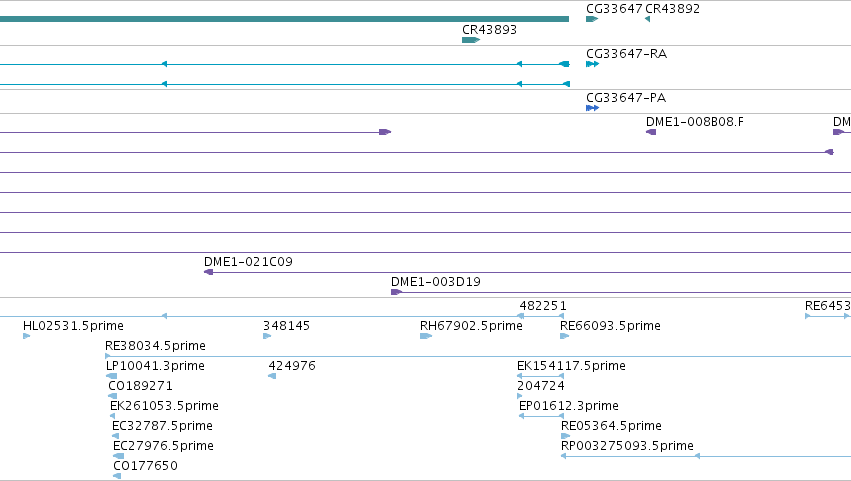Click the CG33647-RA transcript glyph
The height and width of the screenshot is (481, 851).
[x=592, y=64]
